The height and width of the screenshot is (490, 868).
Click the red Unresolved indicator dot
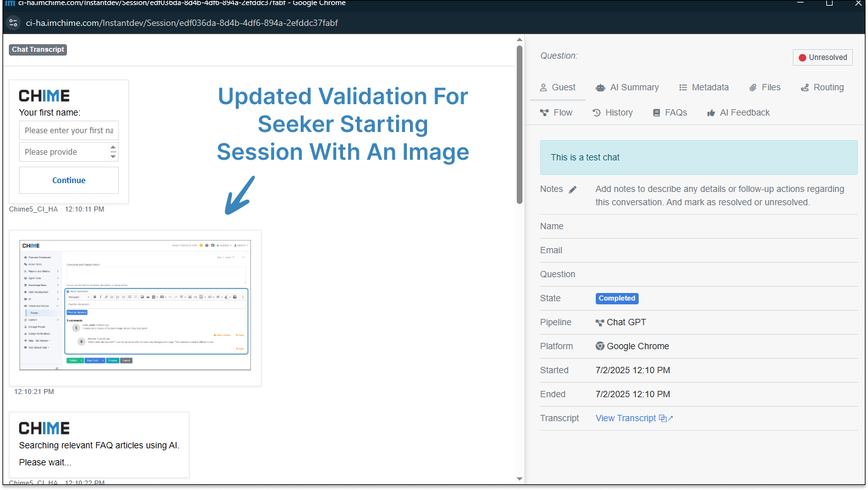point(802,57)
